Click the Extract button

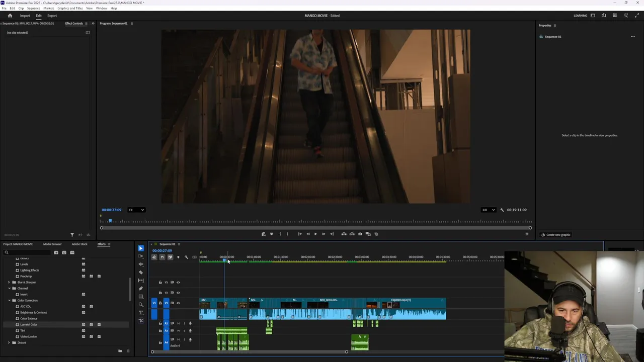coord(352,234)
